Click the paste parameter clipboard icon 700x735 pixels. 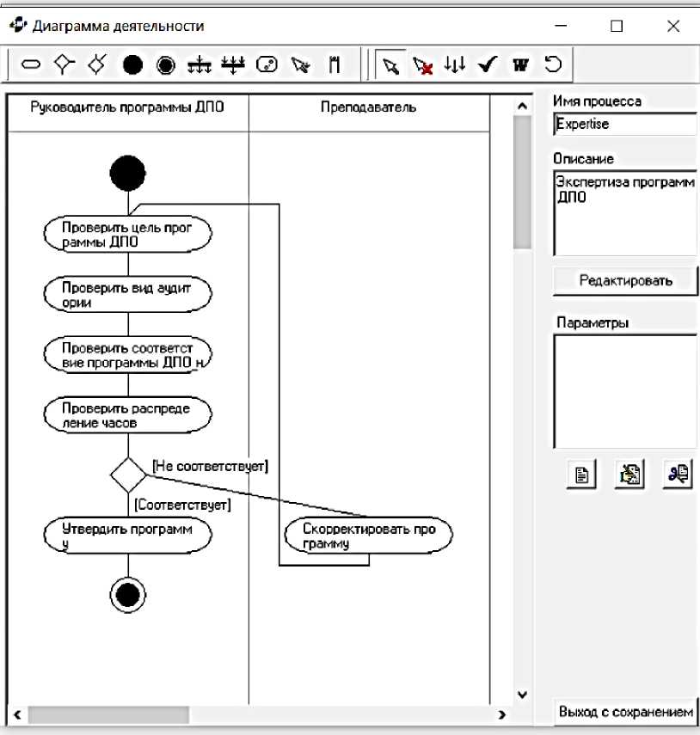[x=629, y=475]
